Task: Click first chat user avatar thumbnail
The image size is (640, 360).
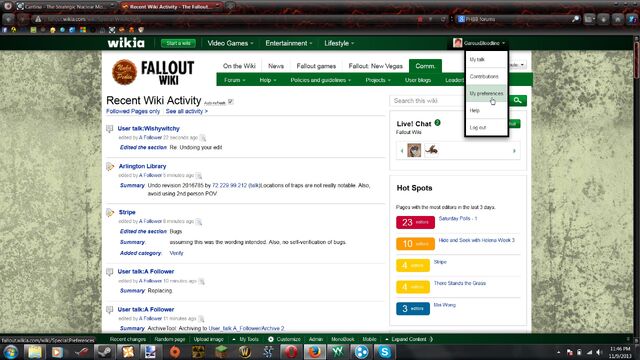Action: point(414,150)
